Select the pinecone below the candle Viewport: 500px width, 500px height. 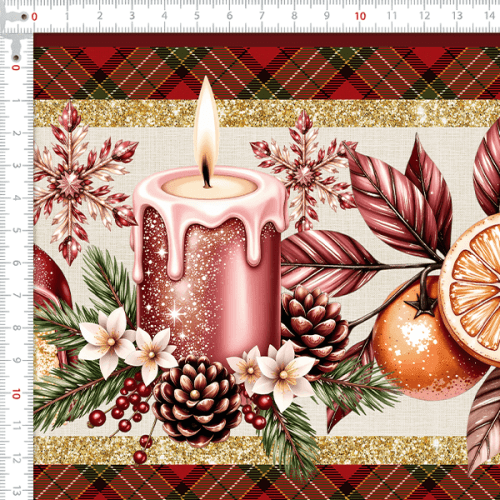(x=197, y=400)
